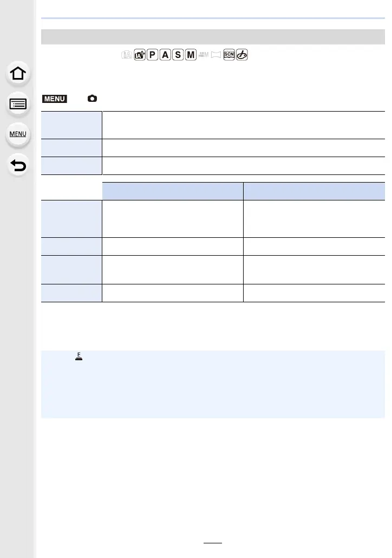Screen dimensions: 392x558
Task: Choose the M manual exposure mode icon
Action: click(x=191, y=55)
